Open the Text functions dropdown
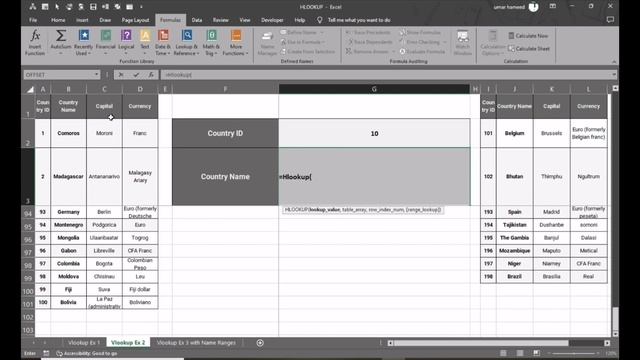 click(145, 42)
